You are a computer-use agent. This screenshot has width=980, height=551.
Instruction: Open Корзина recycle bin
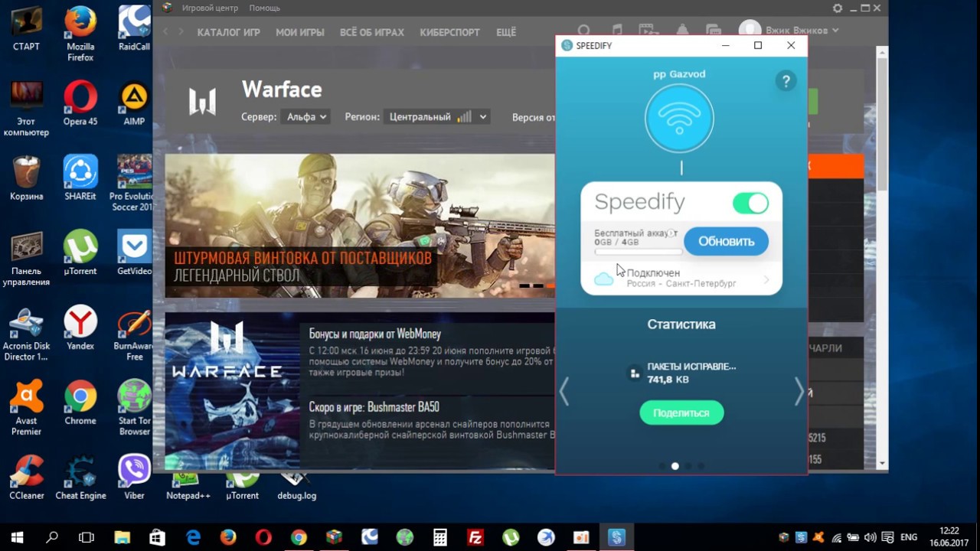tap(26, 178)
